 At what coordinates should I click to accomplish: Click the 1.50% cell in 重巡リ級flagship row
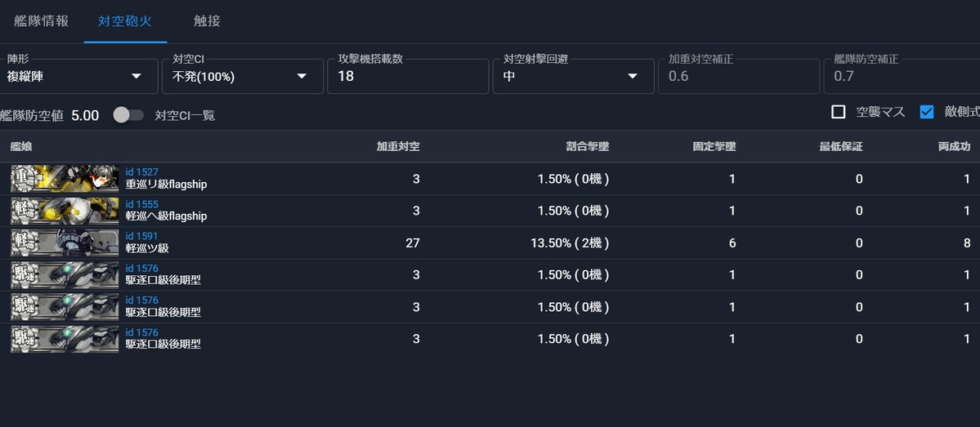coord(572,179)
